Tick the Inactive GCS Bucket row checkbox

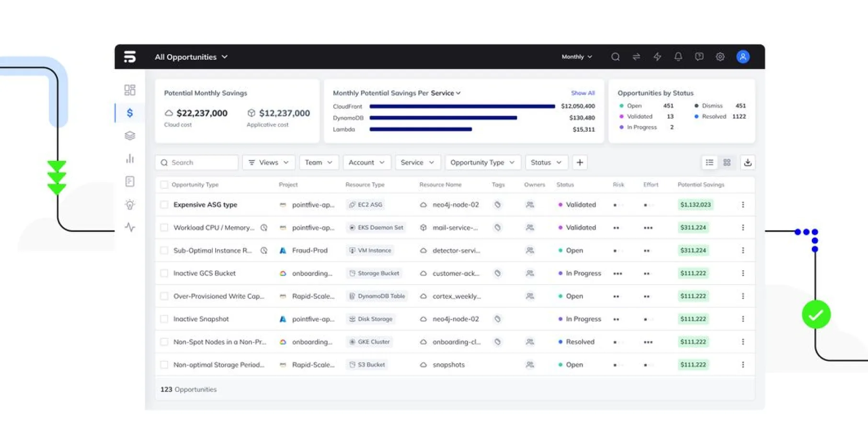(164, 273)
